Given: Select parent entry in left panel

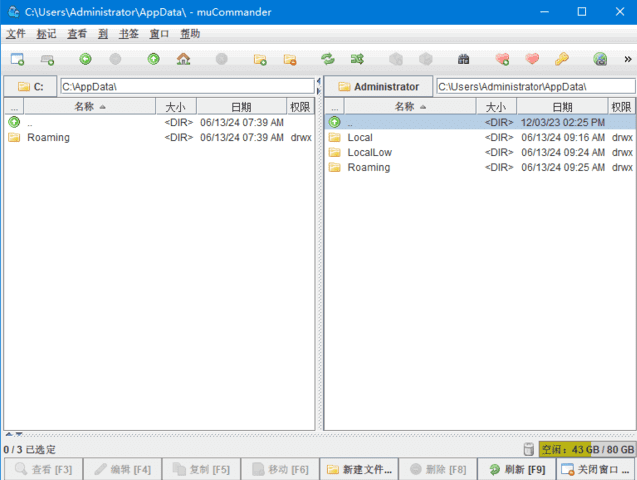Looking at the screenshot, I should (159, 122).
